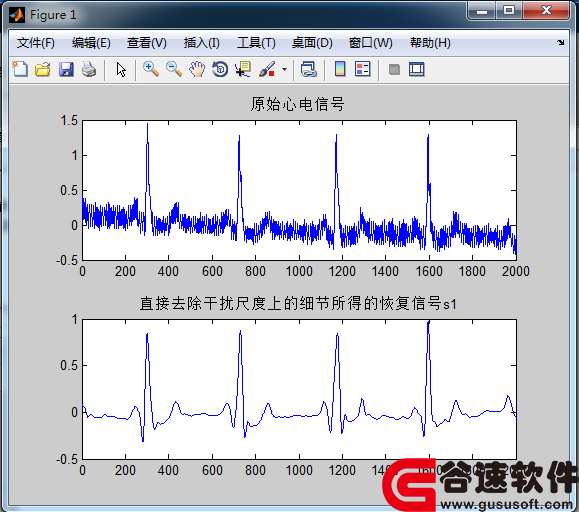Open the 帮助(H) menu

(x=430, y=43)
